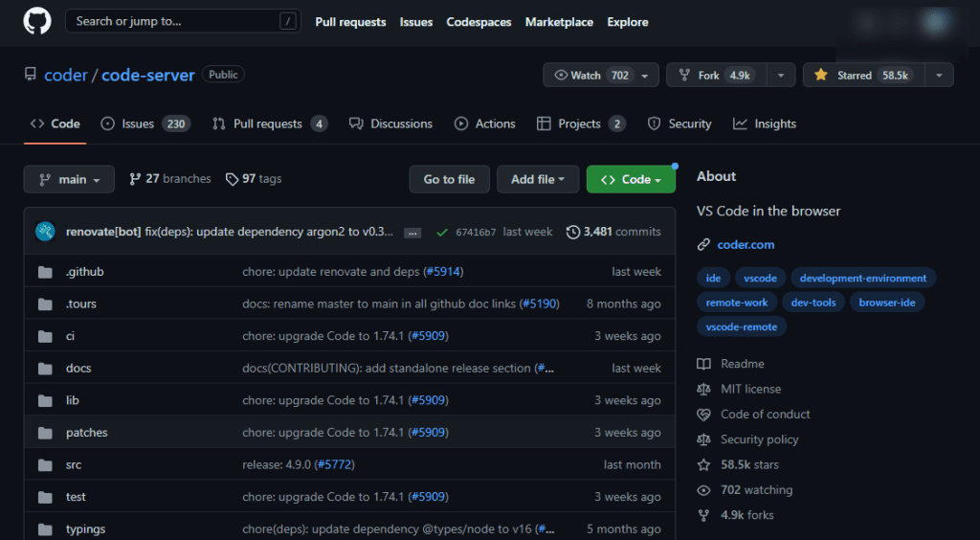Click the browser-ide topic tag

pos(887,303)
